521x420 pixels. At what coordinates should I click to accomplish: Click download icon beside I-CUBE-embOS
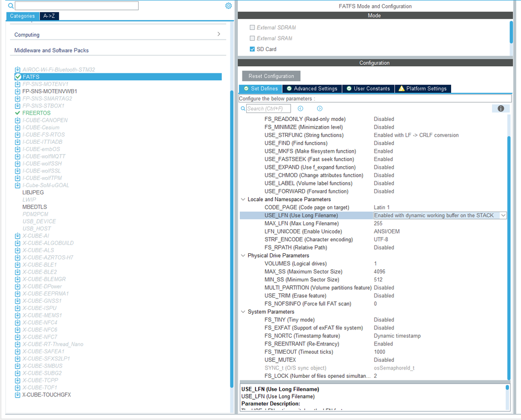point(18,149)
